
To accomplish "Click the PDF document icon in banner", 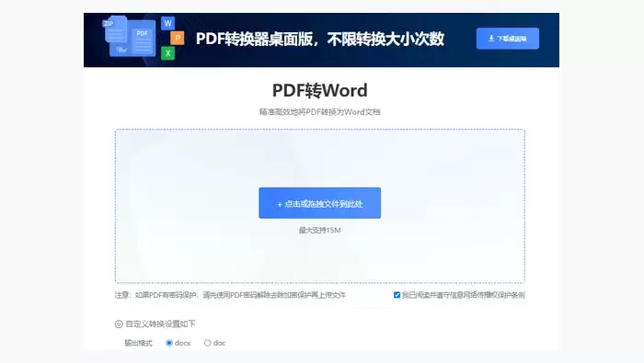I will pyautogui.click(x=142, y=39).
